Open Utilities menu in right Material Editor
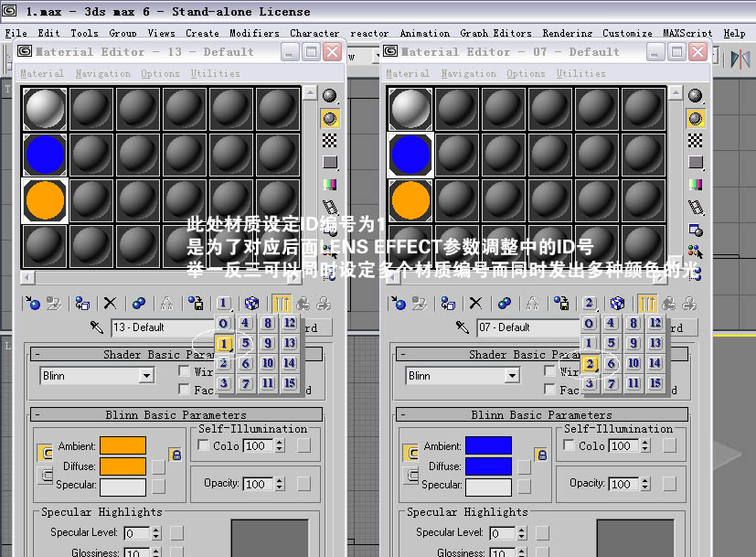 (581, 74)
